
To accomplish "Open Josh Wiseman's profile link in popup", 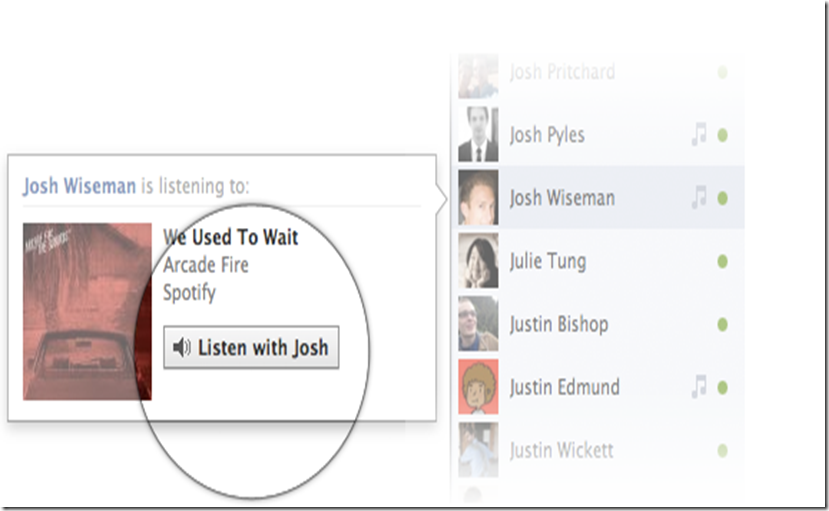I will (x=79, y=186).
